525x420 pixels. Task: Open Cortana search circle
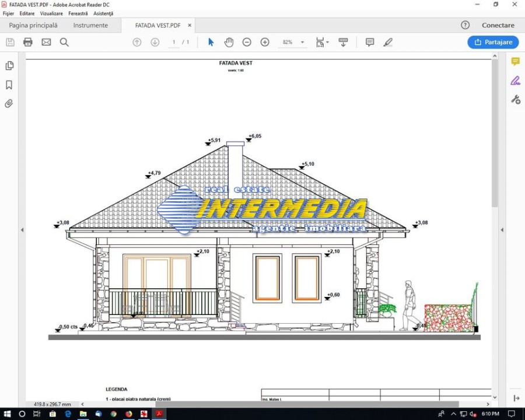tap(22, 414)
